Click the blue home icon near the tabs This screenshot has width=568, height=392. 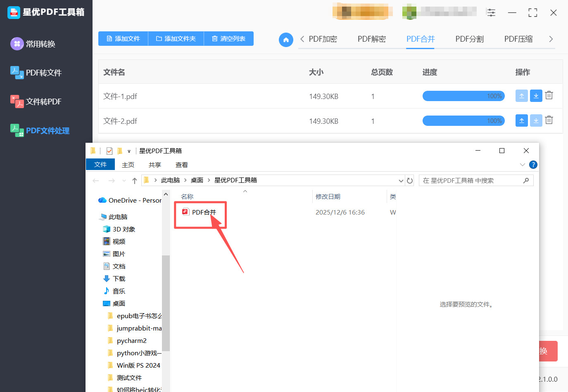[x=286, y=40]
